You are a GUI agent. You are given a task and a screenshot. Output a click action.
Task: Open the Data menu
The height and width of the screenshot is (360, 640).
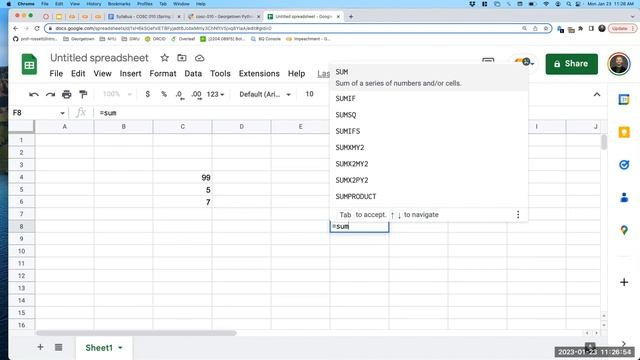pos(193,74)
